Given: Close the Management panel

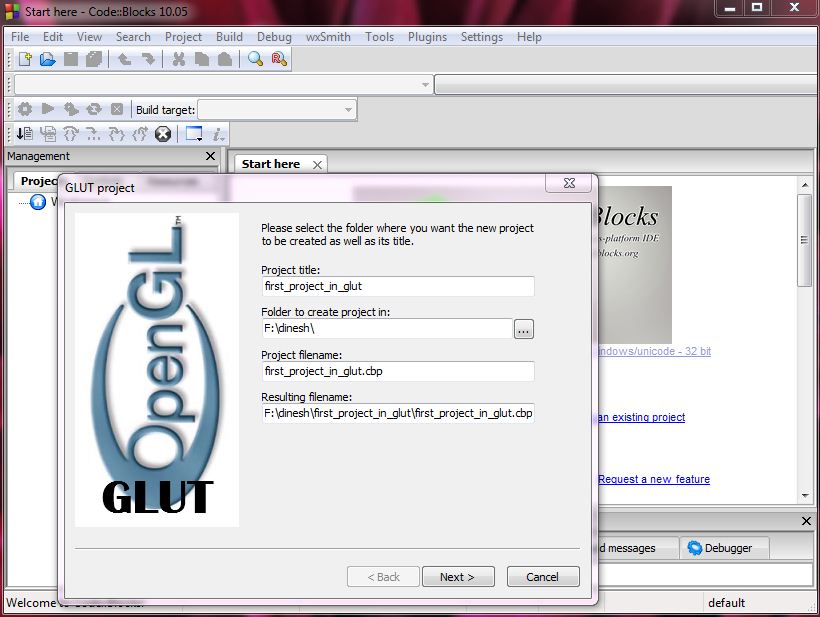Looking at the screenshot, I should pyautogui.click(x=210, y=156).
